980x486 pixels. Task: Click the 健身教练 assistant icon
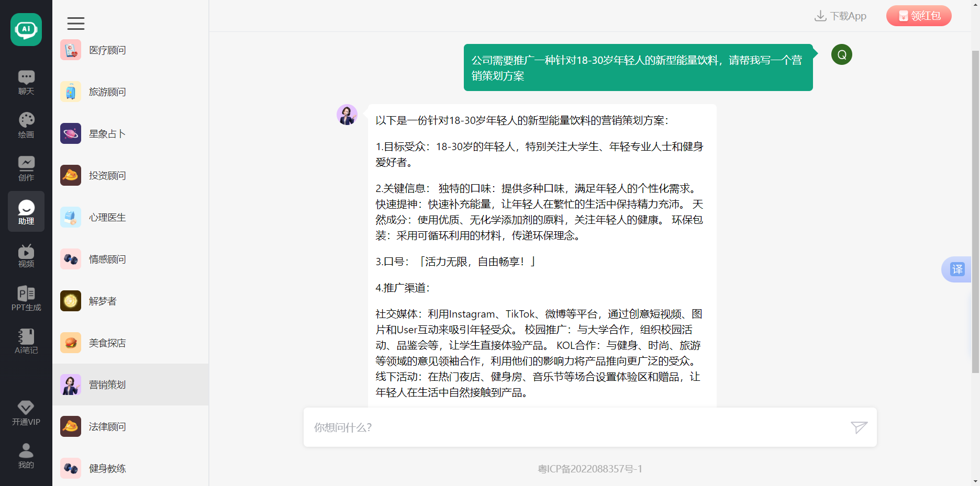click(x=71, y=468)
